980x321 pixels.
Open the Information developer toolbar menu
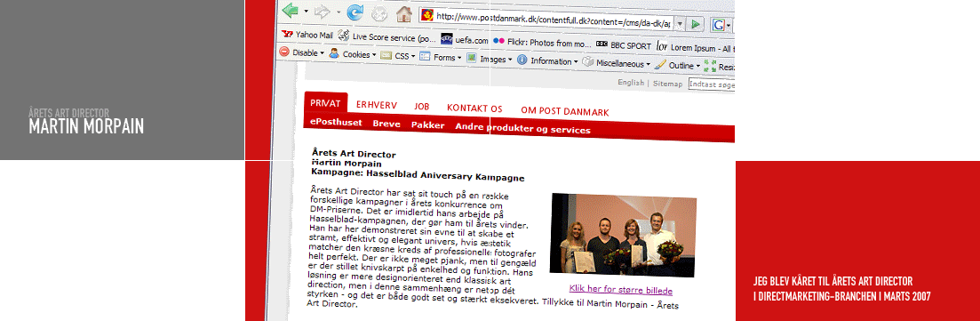pos(547,60)
